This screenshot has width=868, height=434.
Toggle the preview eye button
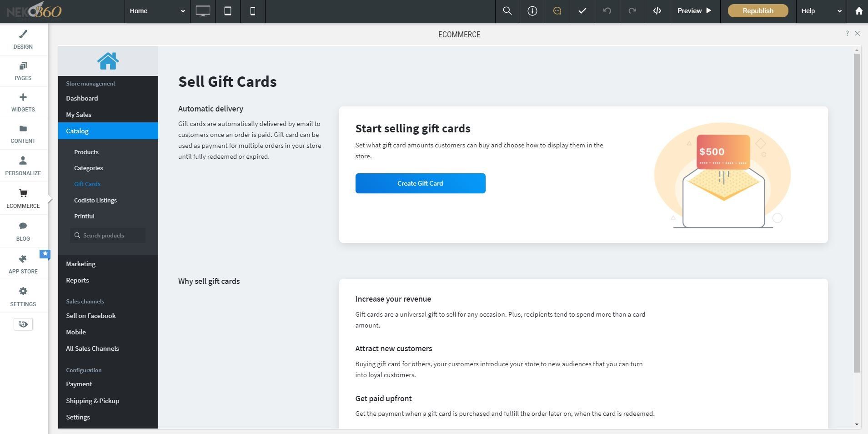coord(23,324)
